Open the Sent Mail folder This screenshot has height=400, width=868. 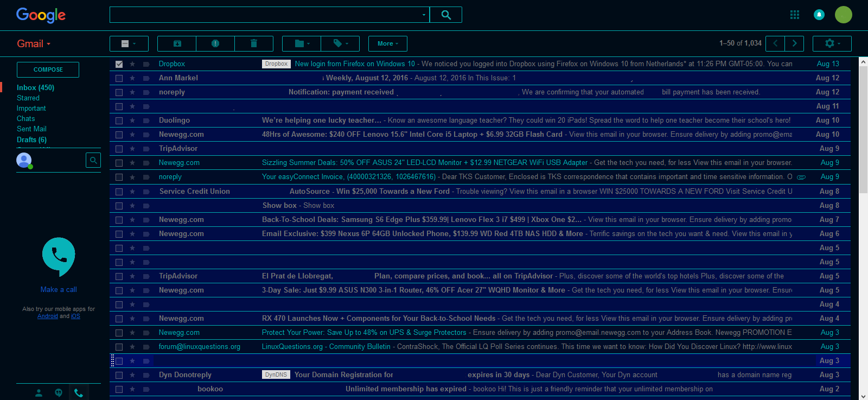(31, 129)
